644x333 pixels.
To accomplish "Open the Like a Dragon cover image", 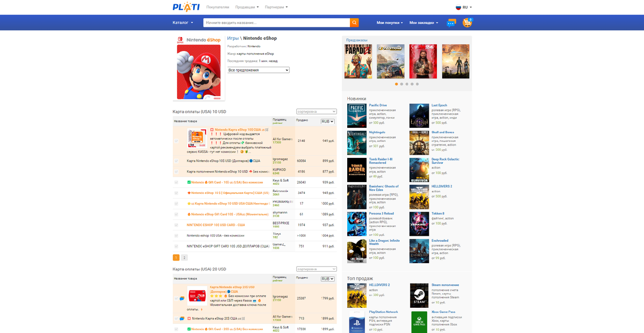I will pyautogui.click(x=357, y=251).
